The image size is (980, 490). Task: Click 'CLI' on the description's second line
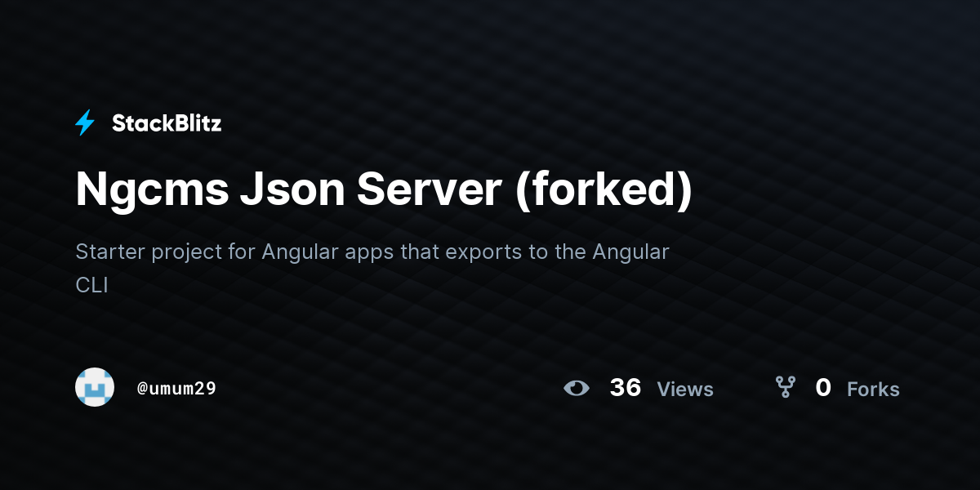click(x=91, y=286)
